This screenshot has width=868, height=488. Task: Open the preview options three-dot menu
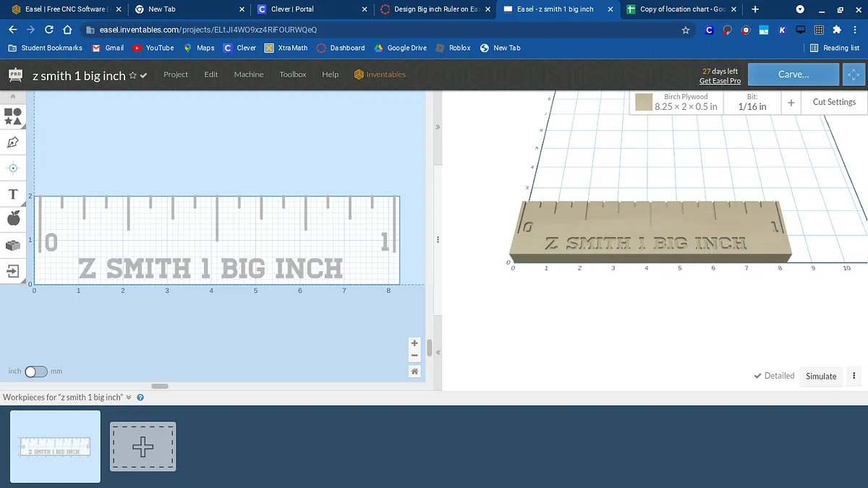tap(854, 376)
